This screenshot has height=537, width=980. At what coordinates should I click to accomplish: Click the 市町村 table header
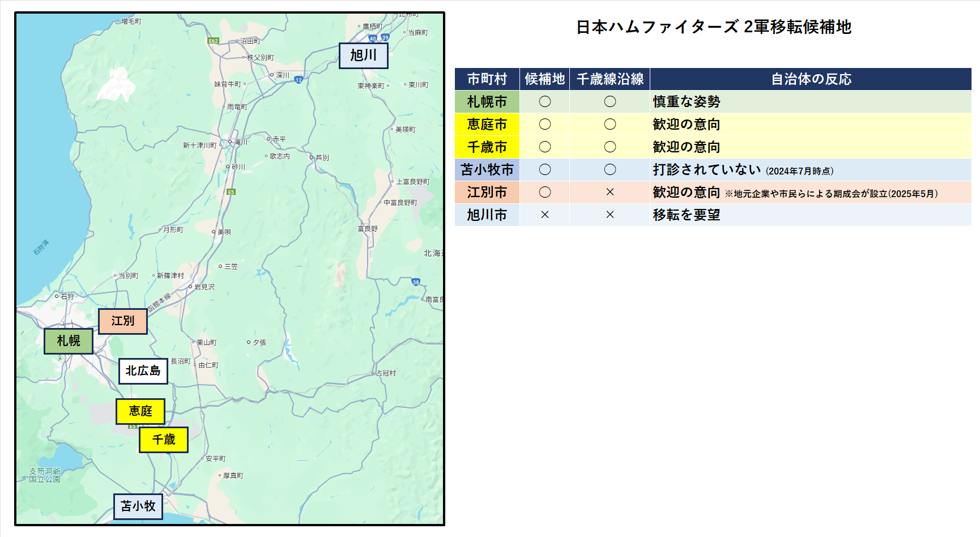pyautogui.click(x=487, y=79)
